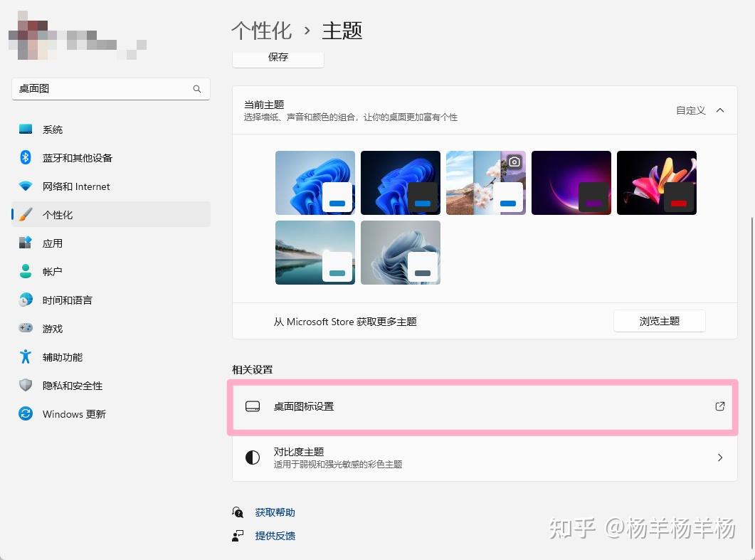The image size is (755, 560).
Task: Click the desktop icon settings monitor icon
Action: [253, 406]
